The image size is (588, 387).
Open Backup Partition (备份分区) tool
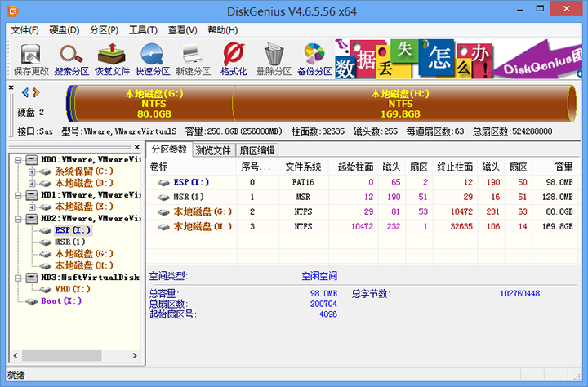click(x=314, y=60)
